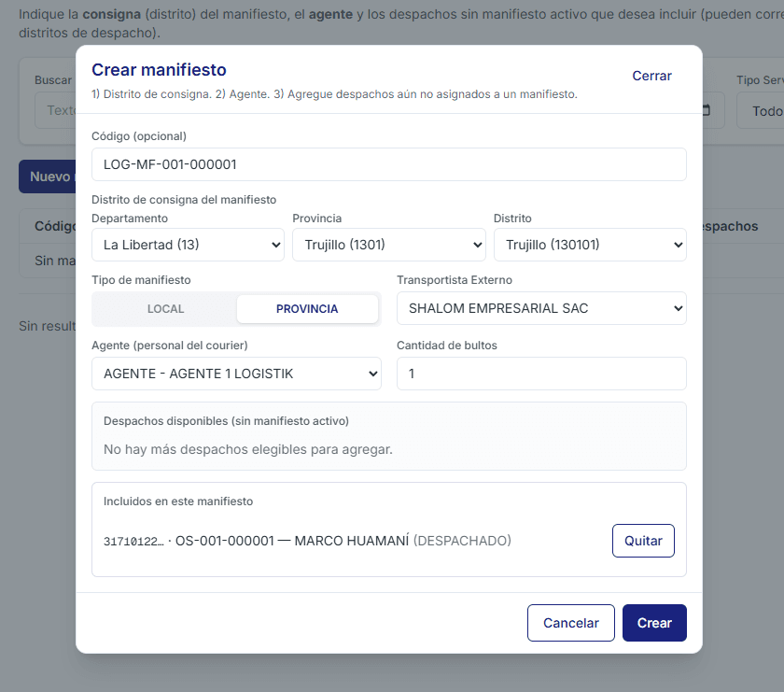784x692 pixels.
Task: Open the Transportista Externo dropdown
Action: (x=540, y=308)
